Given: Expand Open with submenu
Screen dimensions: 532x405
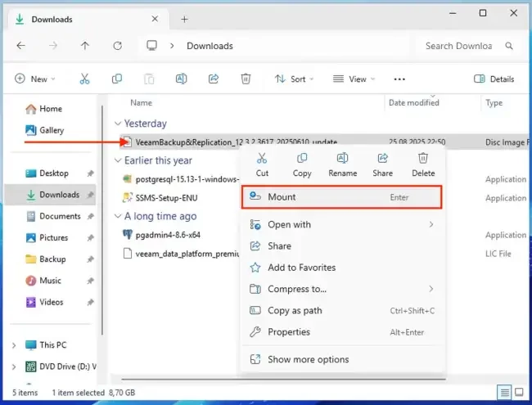Looking at the screenshot, I should (342, 224).
